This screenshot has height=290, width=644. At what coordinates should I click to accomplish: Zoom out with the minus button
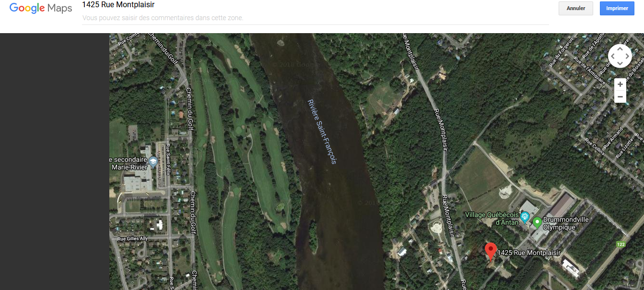coord(620,97)
